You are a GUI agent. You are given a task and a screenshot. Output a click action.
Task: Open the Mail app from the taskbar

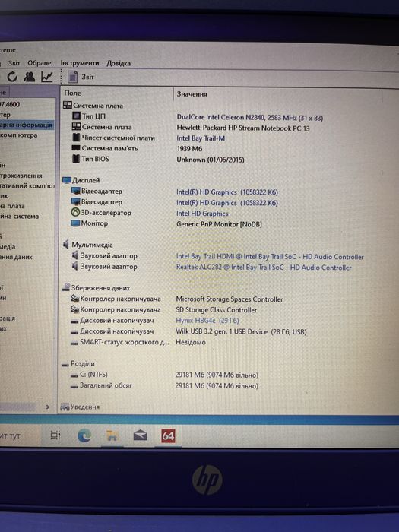[x=140, y=435]
